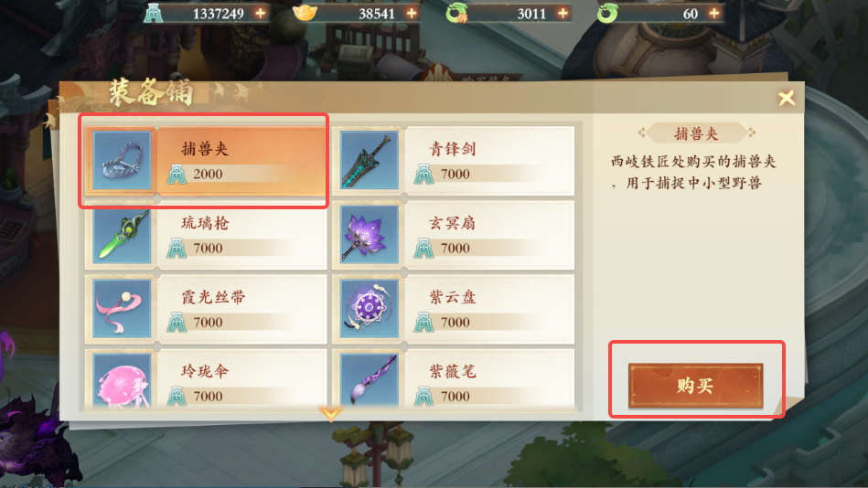Tap the plus next to 3011 jade
The width and height of the screenshot is (868, 488).
[563, 14]
